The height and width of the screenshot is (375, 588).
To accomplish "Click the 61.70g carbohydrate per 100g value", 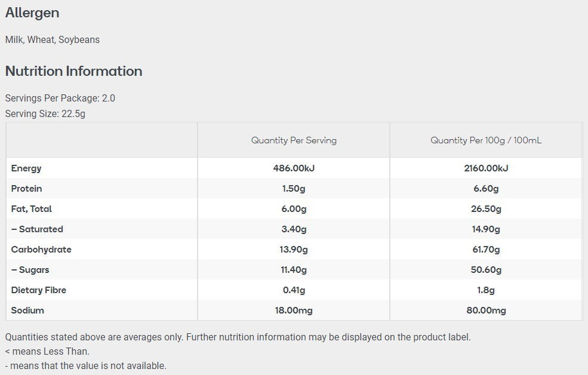I will point(486,250).
